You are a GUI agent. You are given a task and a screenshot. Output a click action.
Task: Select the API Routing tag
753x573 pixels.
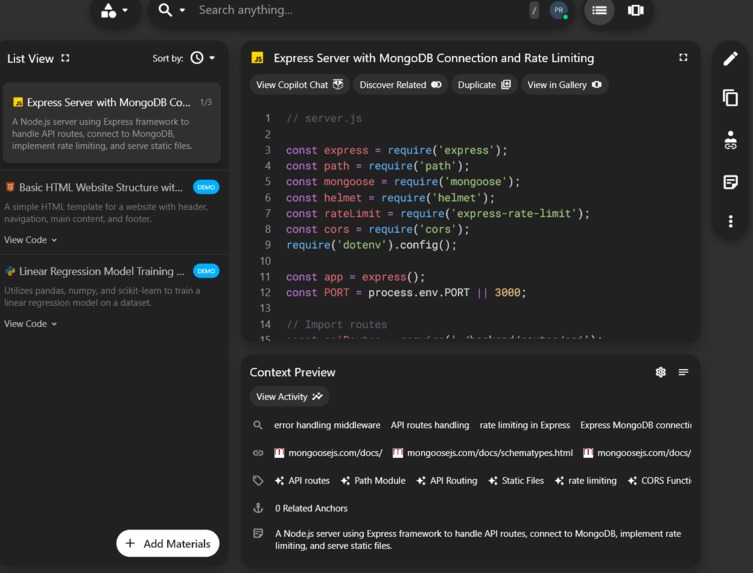coord(447,481)
